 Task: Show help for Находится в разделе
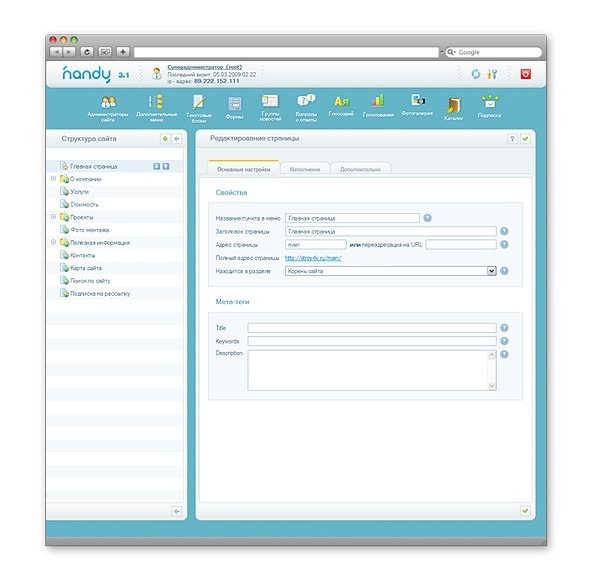point(504,271)
